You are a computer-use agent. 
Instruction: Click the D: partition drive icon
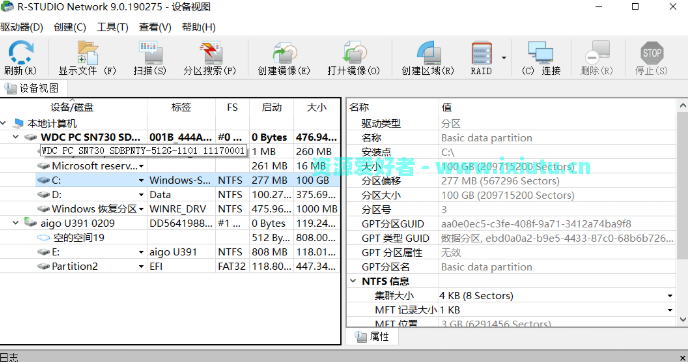(x=43, y=194)
